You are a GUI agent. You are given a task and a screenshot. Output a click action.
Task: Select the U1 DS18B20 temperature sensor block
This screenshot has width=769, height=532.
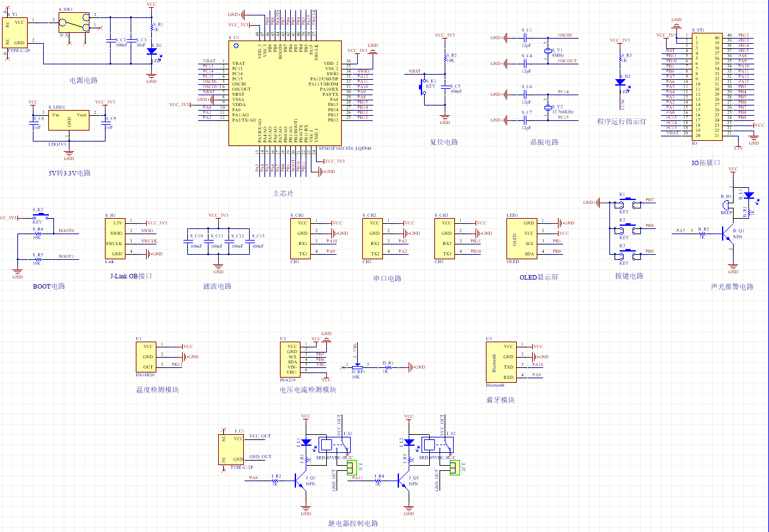[x=146, y=356]
